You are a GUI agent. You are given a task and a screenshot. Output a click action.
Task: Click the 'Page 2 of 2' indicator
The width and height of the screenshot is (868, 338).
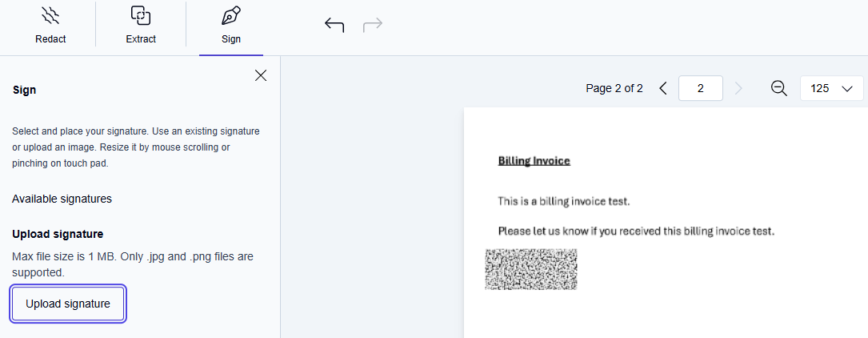coord(614,88)
